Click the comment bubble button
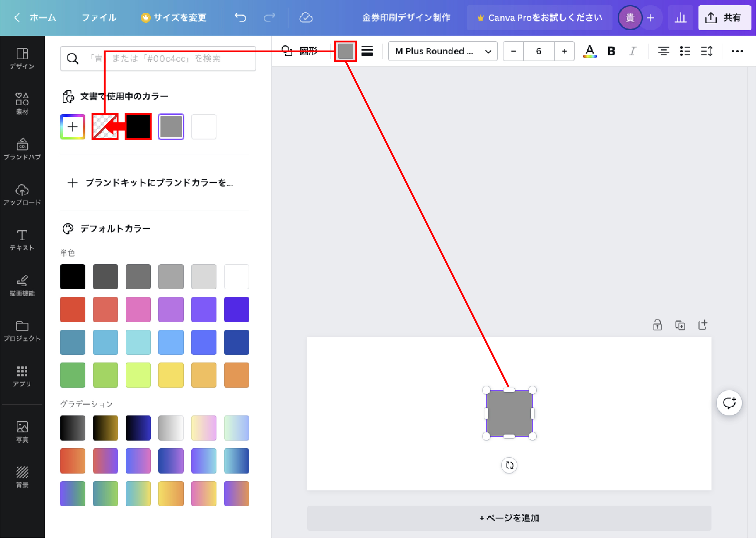756x538 pixels. [x=729, y=403]
